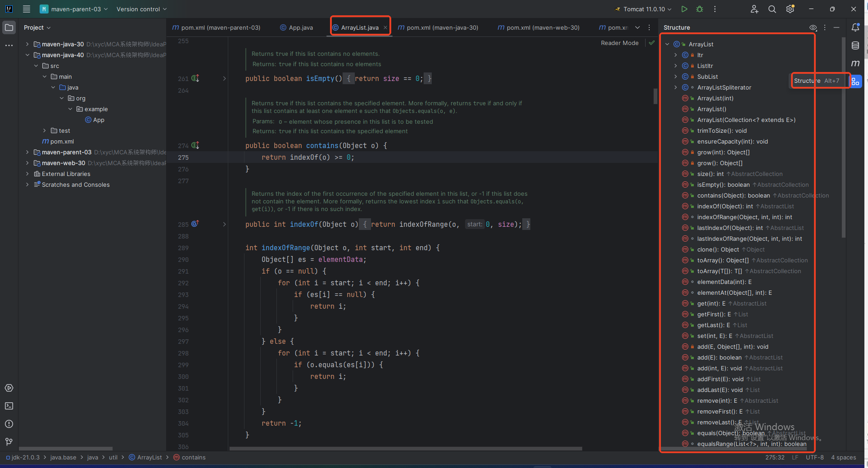Expand the maven-java-30 project node

coord(27,44)
